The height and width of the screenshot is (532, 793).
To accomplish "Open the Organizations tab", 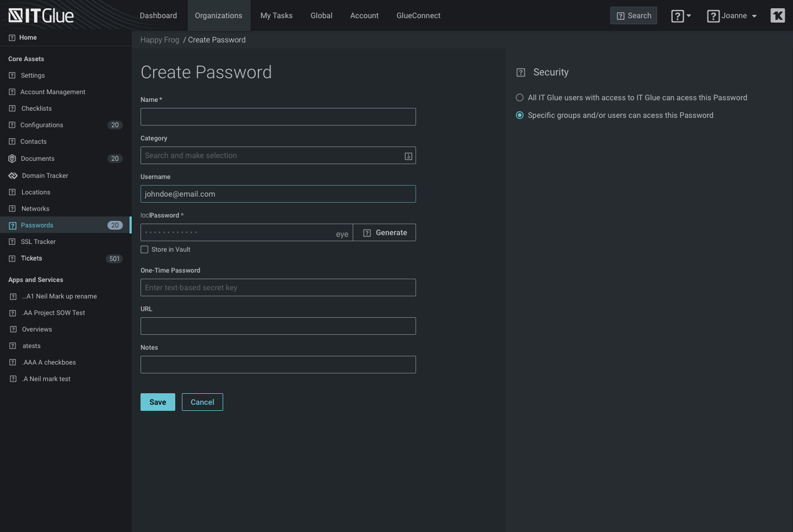I will 219,15.
